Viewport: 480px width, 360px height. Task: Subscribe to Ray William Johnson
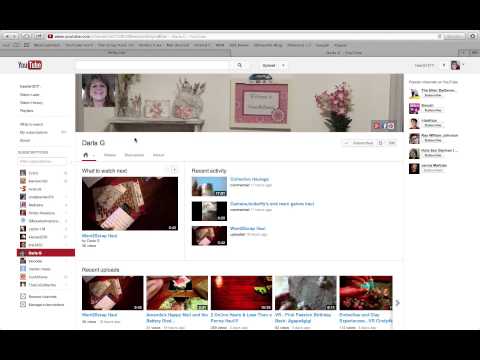coord(433,140)
